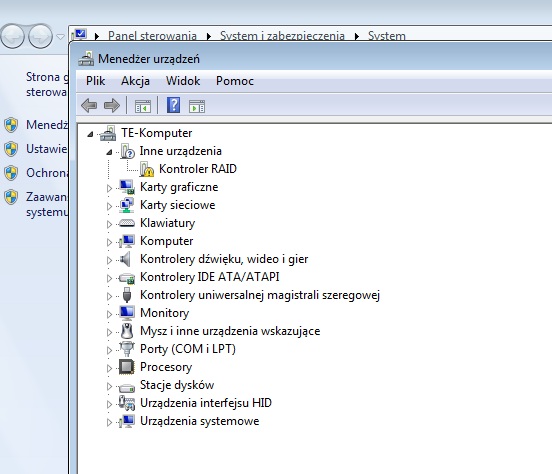552x474 pixels.
Task: Click the action pane toolbar icon
Action: click(197, 106)
